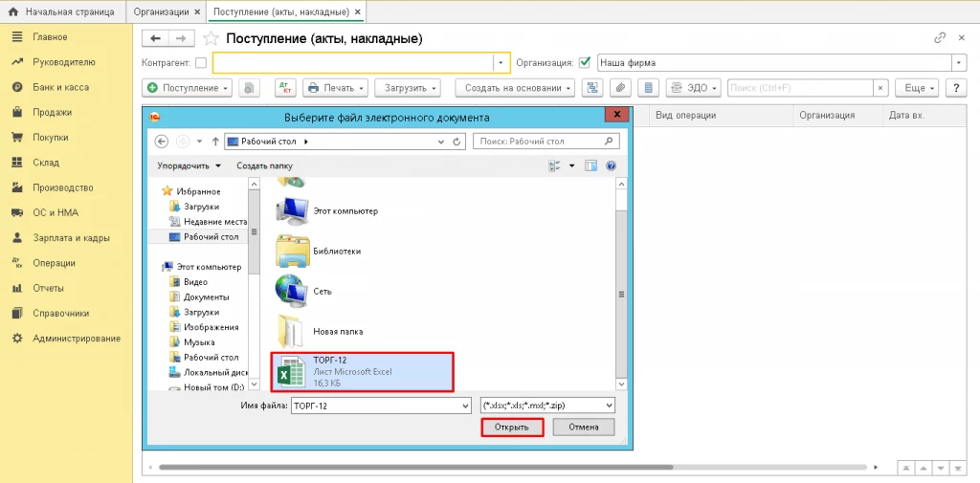Click the Контрагент input field
The width and height of the screenshot is (980, 483).
(353, 62)
